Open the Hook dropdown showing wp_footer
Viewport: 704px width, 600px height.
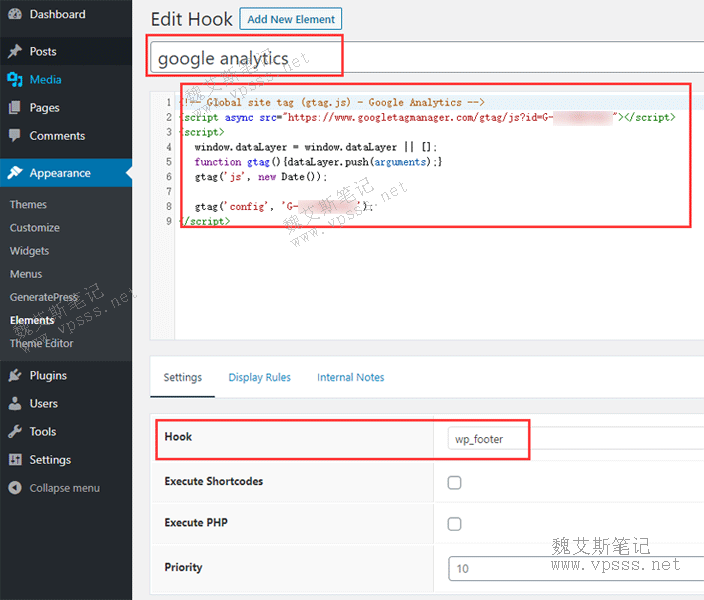click(576, 439)
